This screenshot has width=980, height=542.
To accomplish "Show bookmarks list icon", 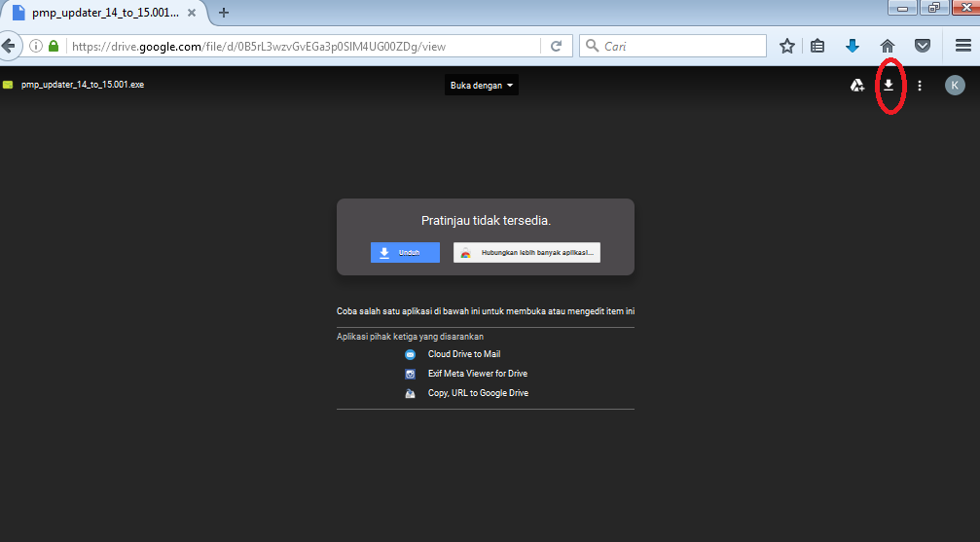I will coord(817,46).
